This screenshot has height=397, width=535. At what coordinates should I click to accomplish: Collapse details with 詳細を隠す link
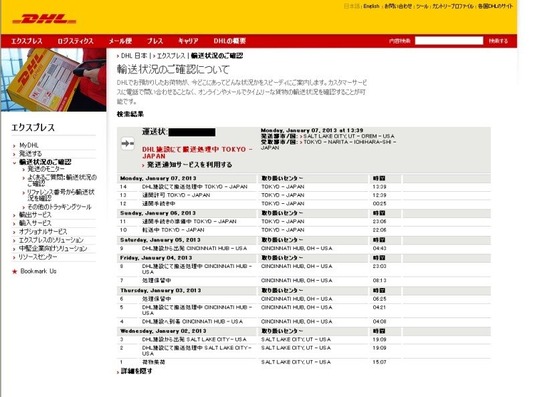coord(136,371)
